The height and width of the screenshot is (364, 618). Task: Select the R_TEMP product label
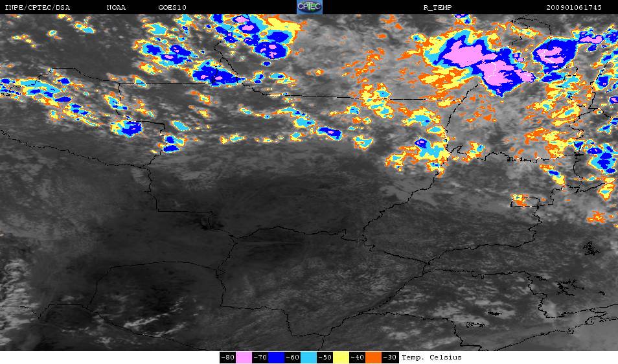click(x=437, y=8)
